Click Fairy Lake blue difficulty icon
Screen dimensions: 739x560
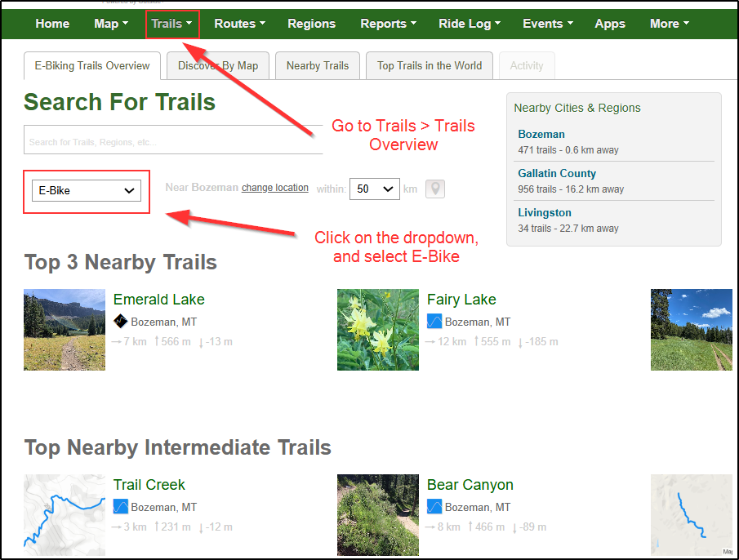coord(434,321)
